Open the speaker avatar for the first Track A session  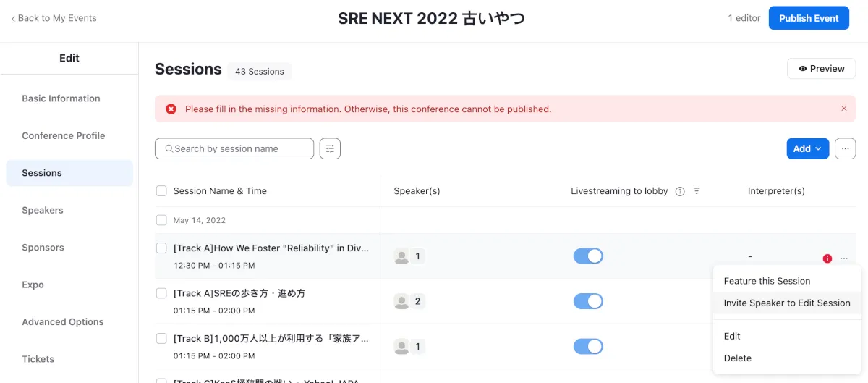click(x=401, y=256)
